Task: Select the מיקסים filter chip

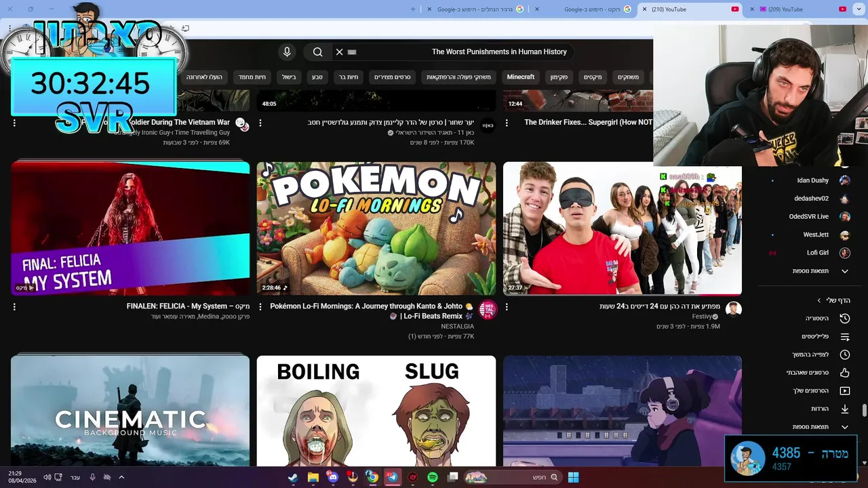Action: pyautogui.click(x=593, y=77)
